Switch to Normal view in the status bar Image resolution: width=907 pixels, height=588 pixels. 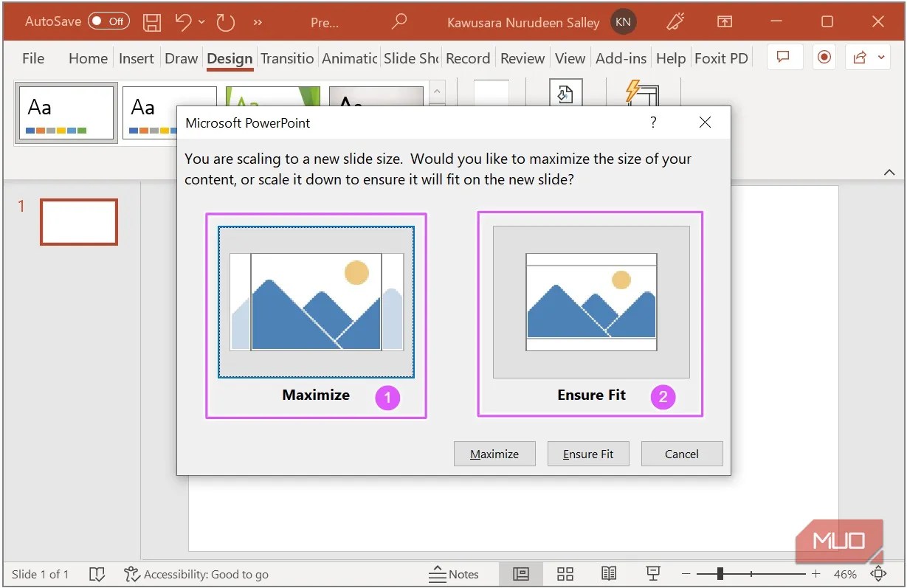(521, 574)
